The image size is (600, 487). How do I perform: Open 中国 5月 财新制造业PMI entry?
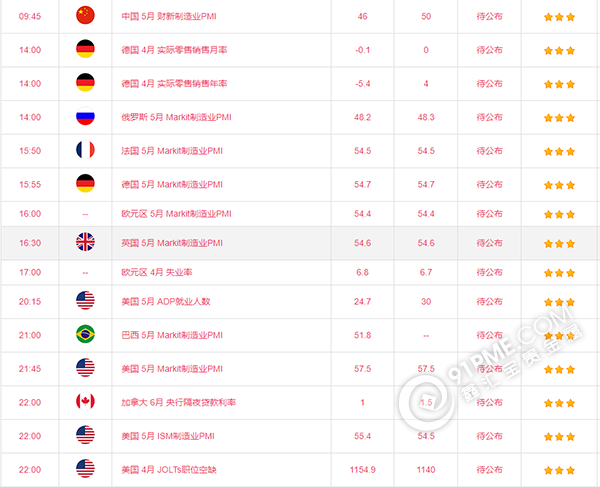point(169,16)
